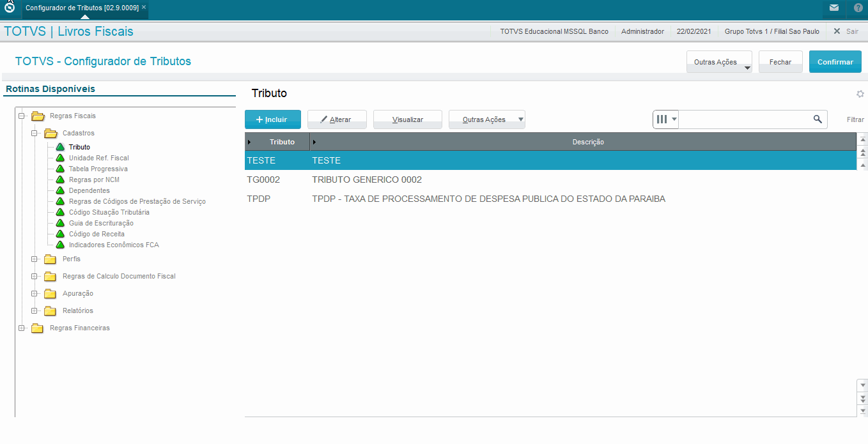Click the Cadastros folder icon

click(50, 134)
